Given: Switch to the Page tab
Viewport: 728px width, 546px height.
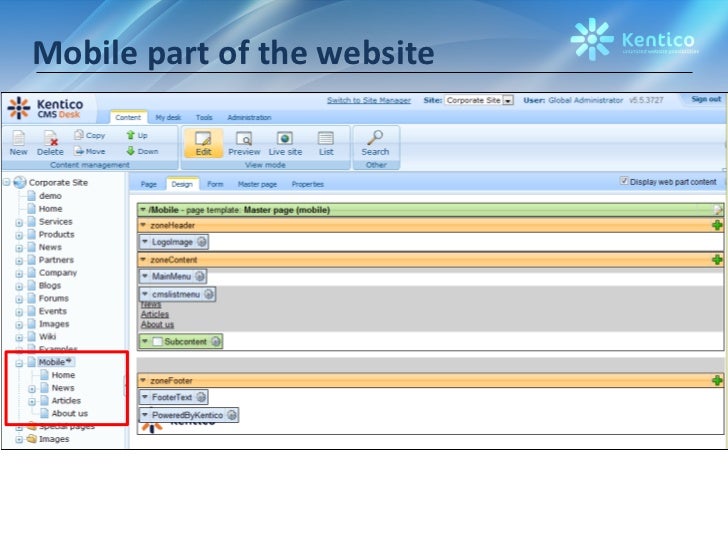Looking at the screenshot, I should point(149,184).
